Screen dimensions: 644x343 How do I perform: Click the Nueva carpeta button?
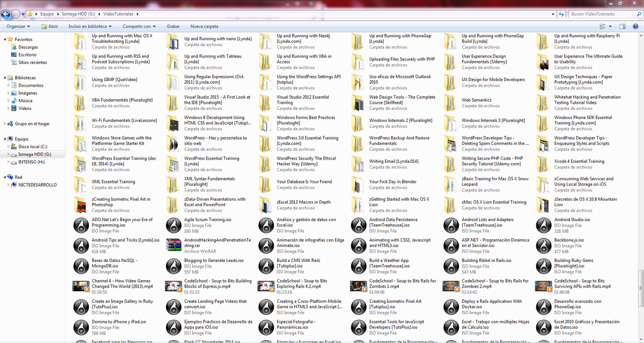(x=204, y=26)
